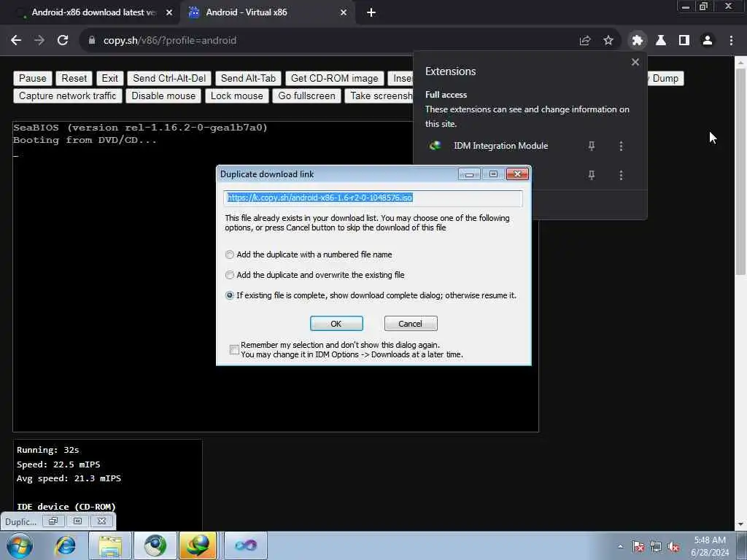The width and height of the screenshot is (747, 560).
Task: Click the Pause emulator button
Action: coord(32,78)
